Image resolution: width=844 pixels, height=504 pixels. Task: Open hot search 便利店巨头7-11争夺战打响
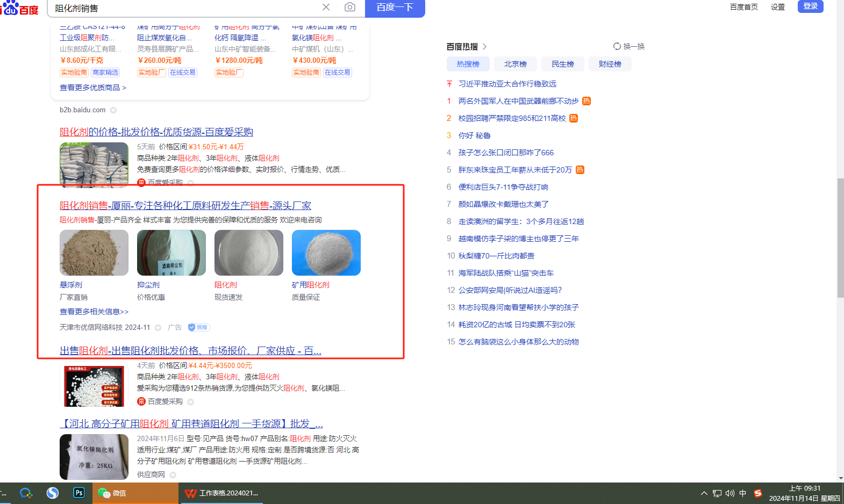[x=503, y=187]
